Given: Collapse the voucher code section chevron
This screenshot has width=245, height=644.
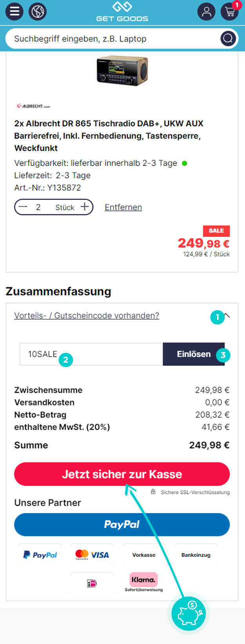Looking at the screenshot, I should click(x=227, y=316).
